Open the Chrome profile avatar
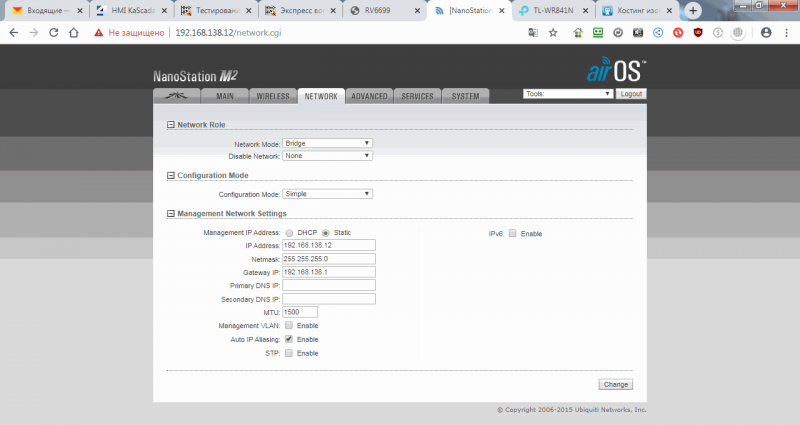800x425 pixels. click(x=766, y=33)
